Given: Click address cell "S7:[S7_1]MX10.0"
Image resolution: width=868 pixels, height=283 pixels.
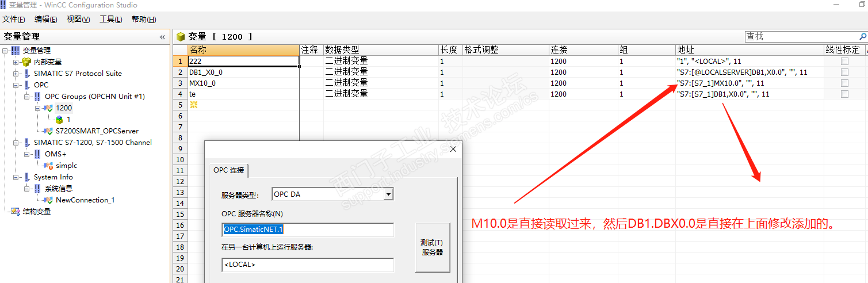Looking at the screenshot, I should pyautogui.click(x=750, y=83).
